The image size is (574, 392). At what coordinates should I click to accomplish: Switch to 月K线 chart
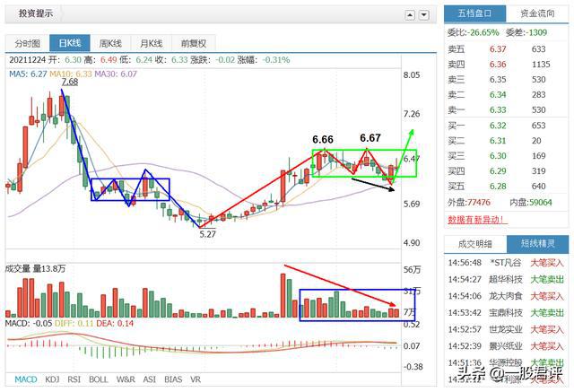coord(151,43)
